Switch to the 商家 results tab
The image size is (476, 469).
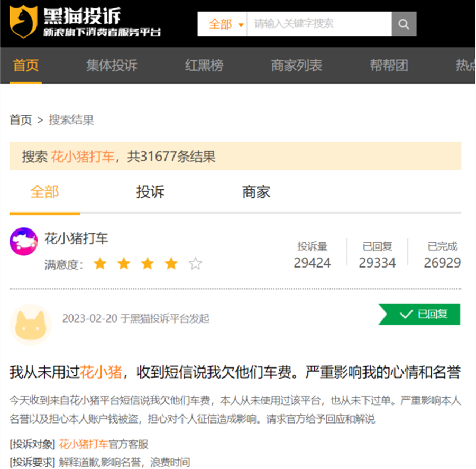pyautogui.click(x=256, y=192)
